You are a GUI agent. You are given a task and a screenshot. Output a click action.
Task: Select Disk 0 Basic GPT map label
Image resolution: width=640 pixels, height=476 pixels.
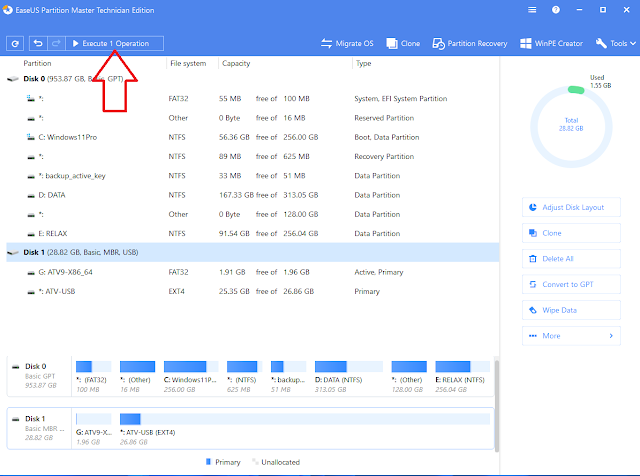point(40,376)
